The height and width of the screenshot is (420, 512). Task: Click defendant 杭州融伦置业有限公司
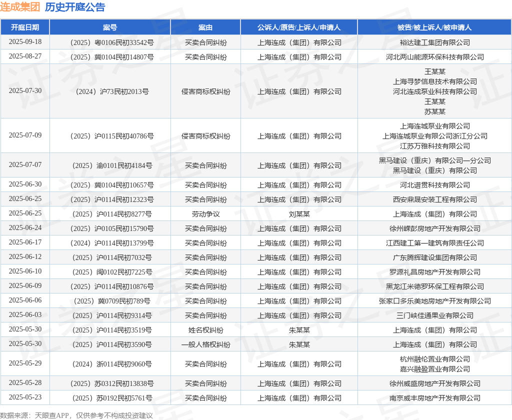coord(434,359)
